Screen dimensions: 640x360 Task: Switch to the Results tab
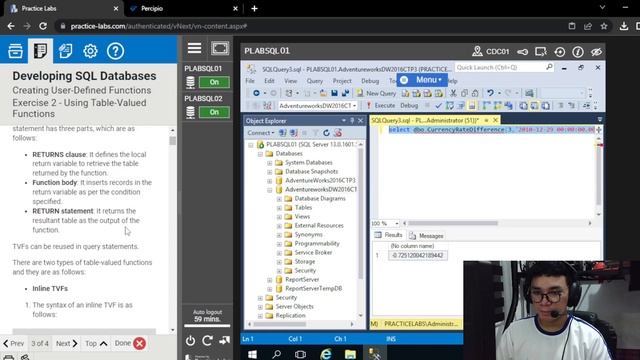tap(389, 235)
